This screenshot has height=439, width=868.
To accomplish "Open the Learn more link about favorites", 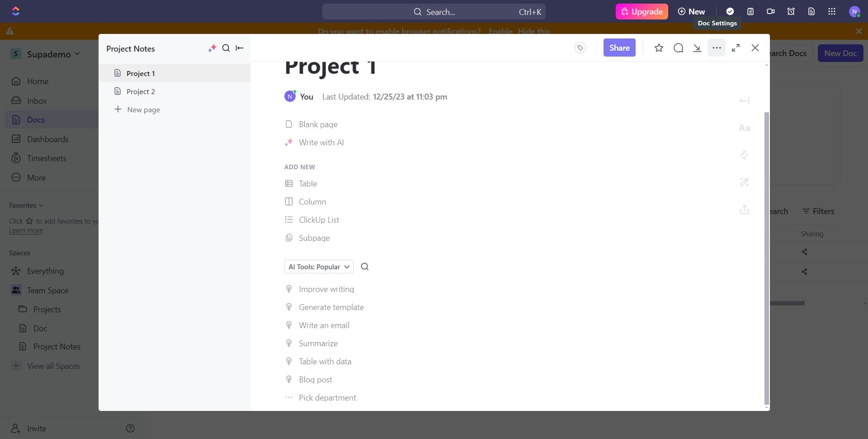I will click(25, 230).
